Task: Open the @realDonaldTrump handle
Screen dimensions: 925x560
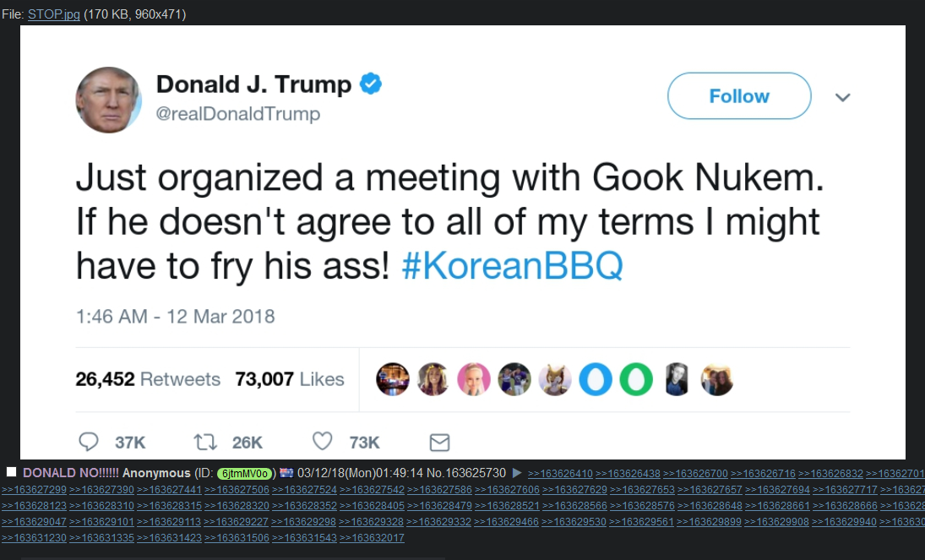Action: tap(237, 113)
